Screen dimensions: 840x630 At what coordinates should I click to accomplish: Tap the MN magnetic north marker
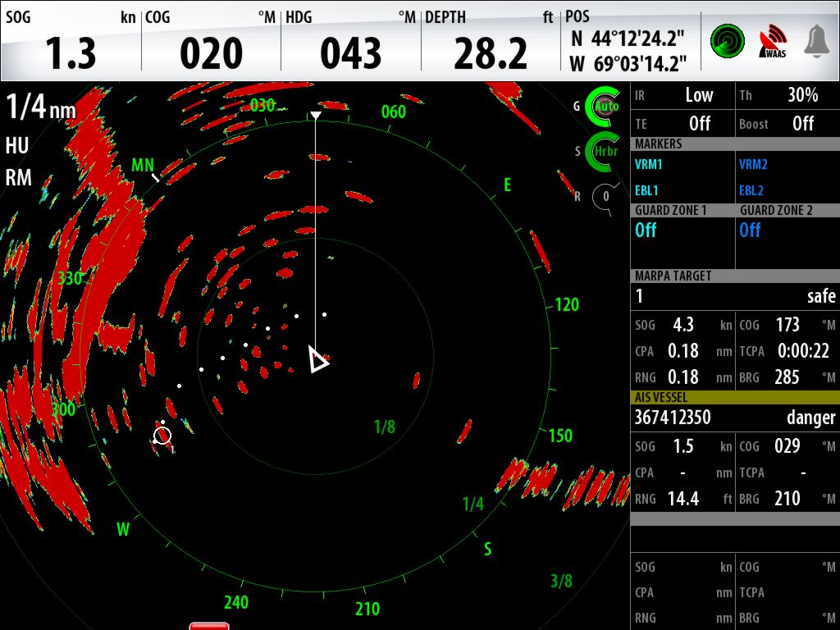point(143,166)
